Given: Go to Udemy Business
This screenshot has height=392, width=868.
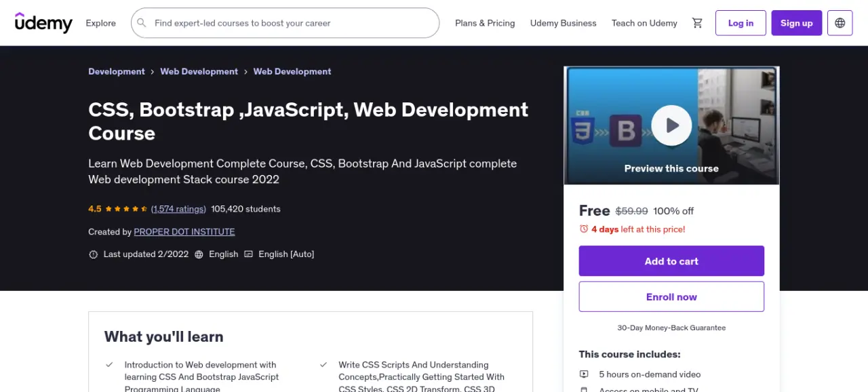Looking at the screenshot, I should [x=563, y=23].
